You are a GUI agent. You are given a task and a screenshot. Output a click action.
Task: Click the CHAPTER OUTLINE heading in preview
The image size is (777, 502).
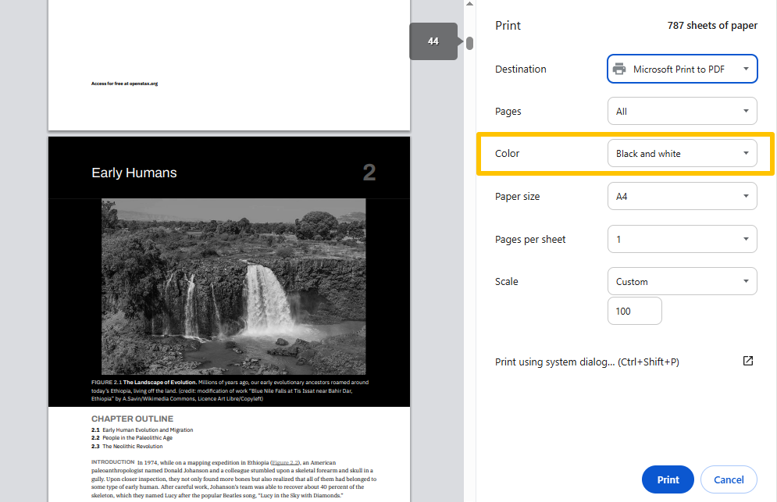point(132,419)
